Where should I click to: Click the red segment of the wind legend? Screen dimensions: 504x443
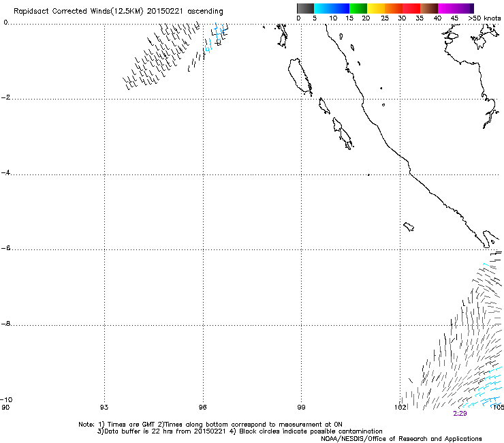(411, 8)
